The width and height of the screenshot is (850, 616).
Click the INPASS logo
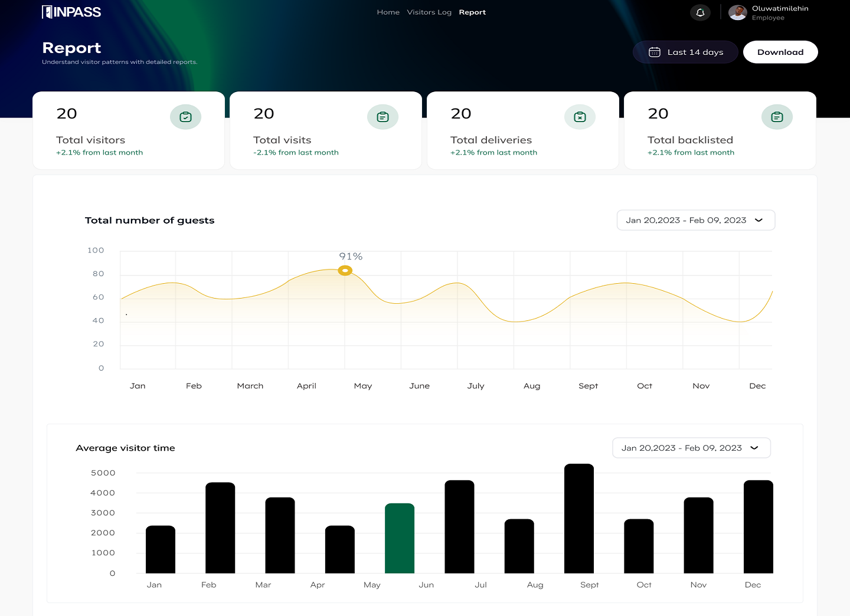tap(71, 12)
